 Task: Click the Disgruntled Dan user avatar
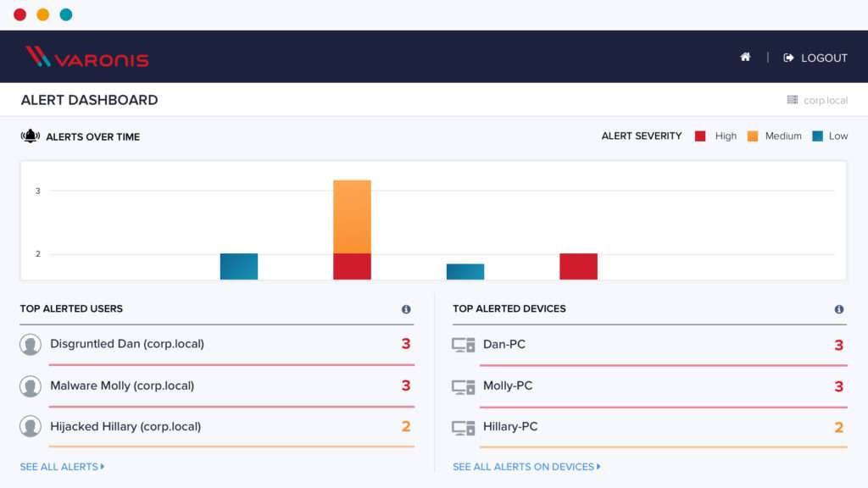pyautogui.click(x=31, y=345)
